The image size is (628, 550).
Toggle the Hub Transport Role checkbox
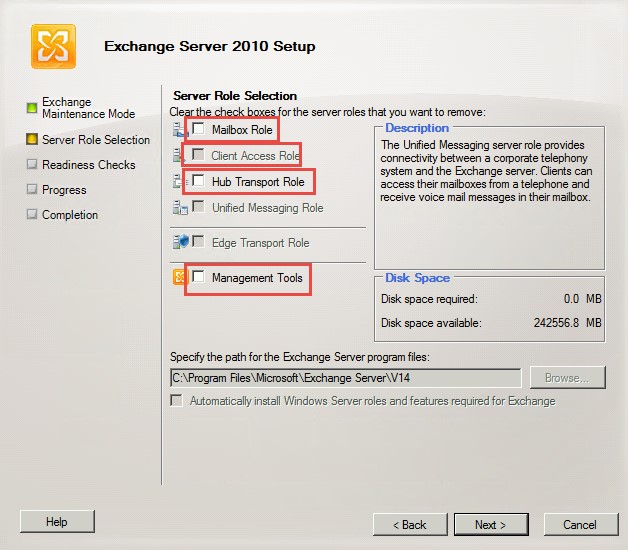point(199,182)
